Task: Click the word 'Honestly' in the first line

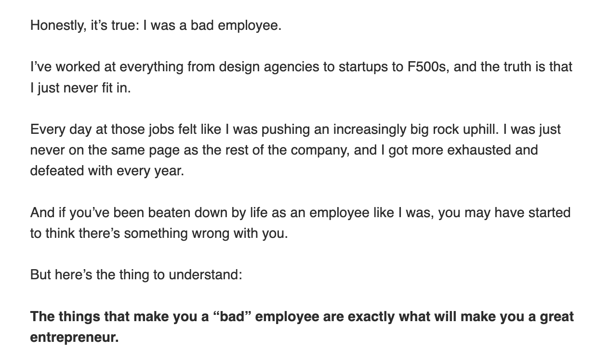Action: [57, 26]
